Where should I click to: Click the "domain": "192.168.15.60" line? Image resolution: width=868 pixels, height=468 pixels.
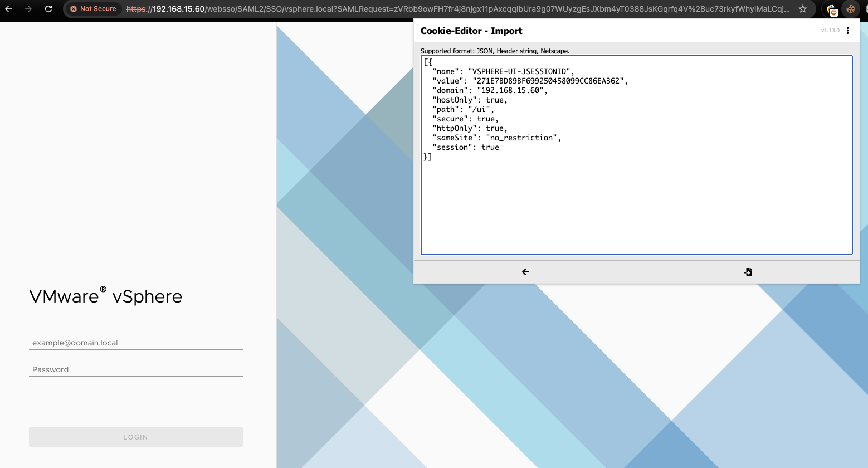tap(490, 90)
